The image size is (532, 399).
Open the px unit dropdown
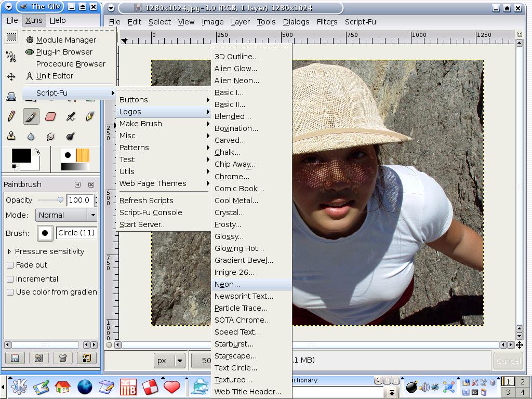coord(170,361)
